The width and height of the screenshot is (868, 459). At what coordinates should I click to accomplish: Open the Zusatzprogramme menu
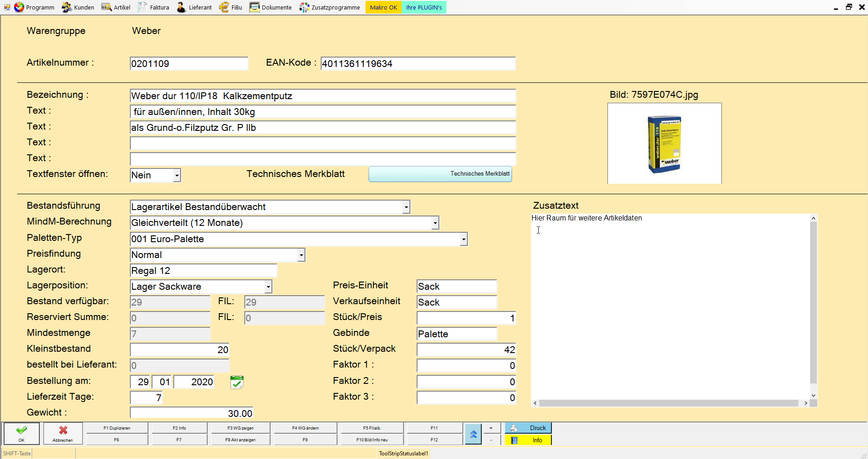coord(330,7)
